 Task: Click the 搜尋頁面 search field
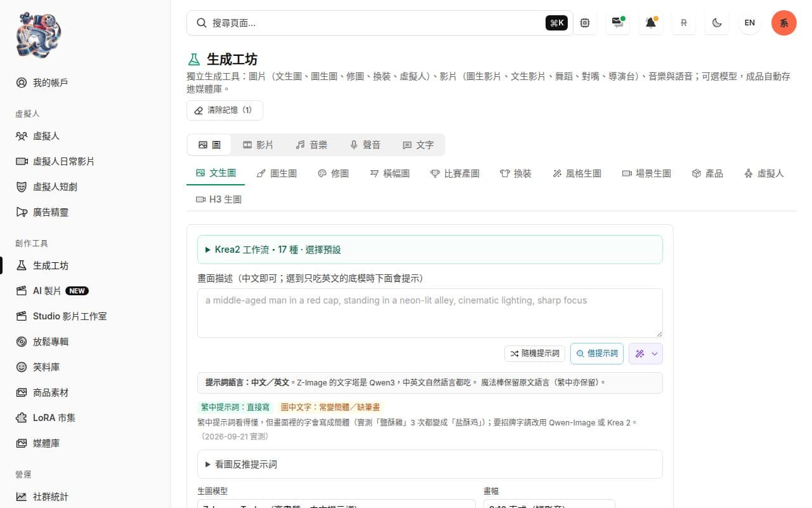(x=379, y=23)
